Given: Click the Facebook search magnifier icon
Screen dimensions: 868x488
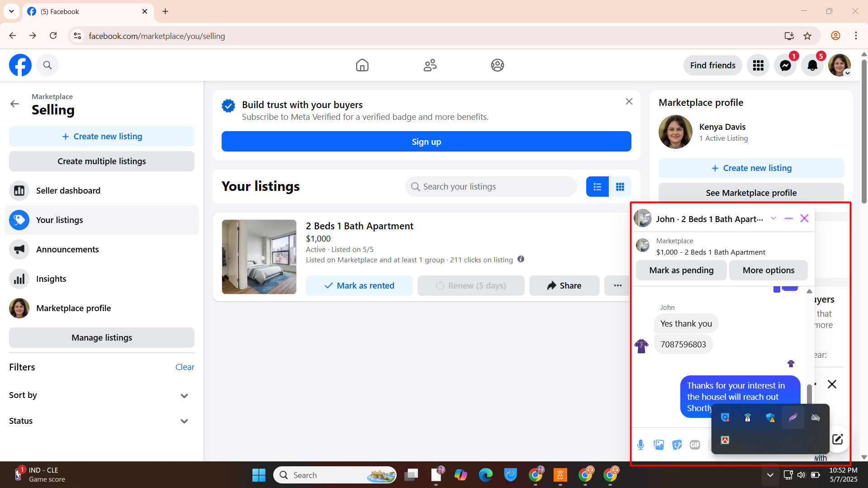Looking at the screenshot, I should point(47,65).
